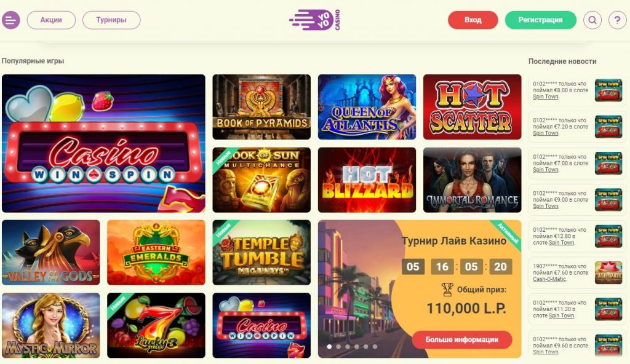
Task: Open the Hot Scatter game thumbnail
Action: click(472, 107)
